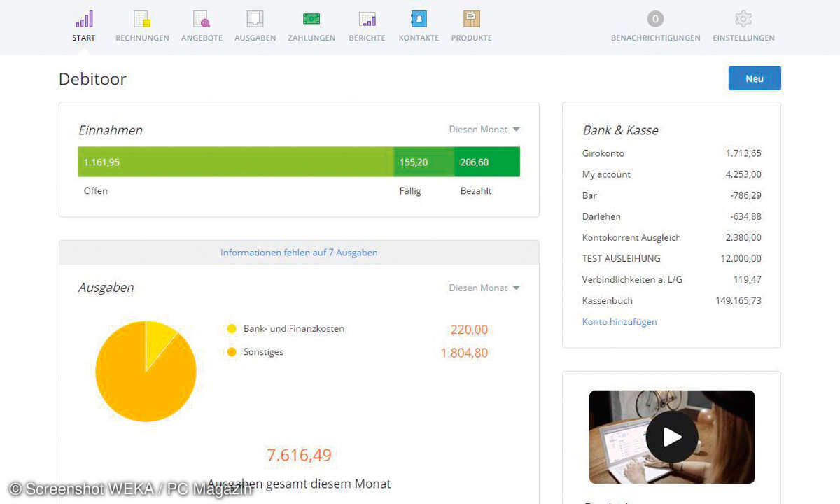Open the Zahlungen payments icon
The image size is (840, 504).
tap(311, 19)
